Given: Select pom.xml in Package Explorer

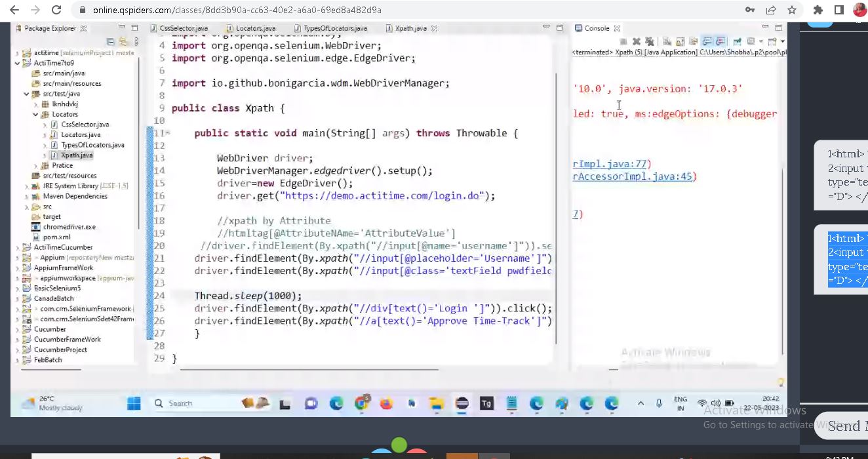Looking at the screenshot, I should click(56, 237).
